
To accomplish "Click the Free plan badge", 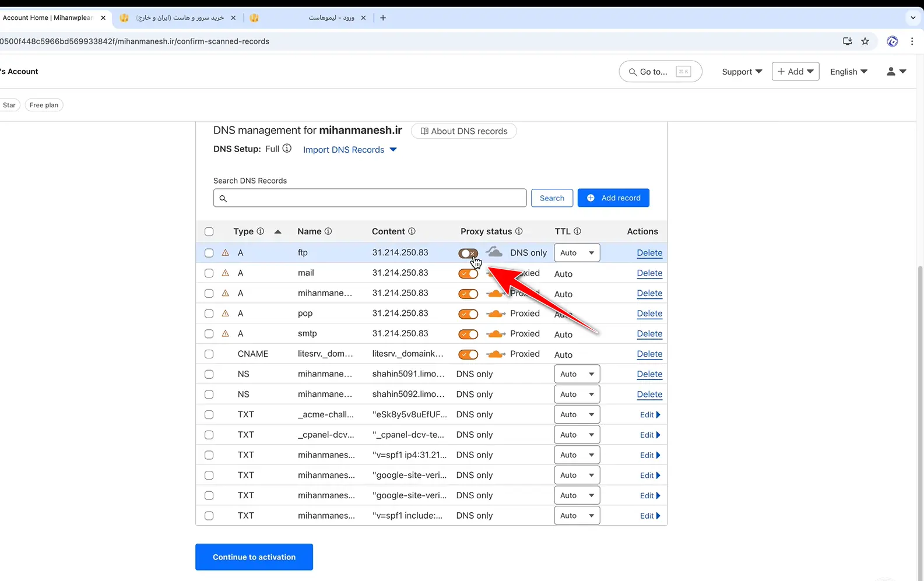I will click(44, 105).
